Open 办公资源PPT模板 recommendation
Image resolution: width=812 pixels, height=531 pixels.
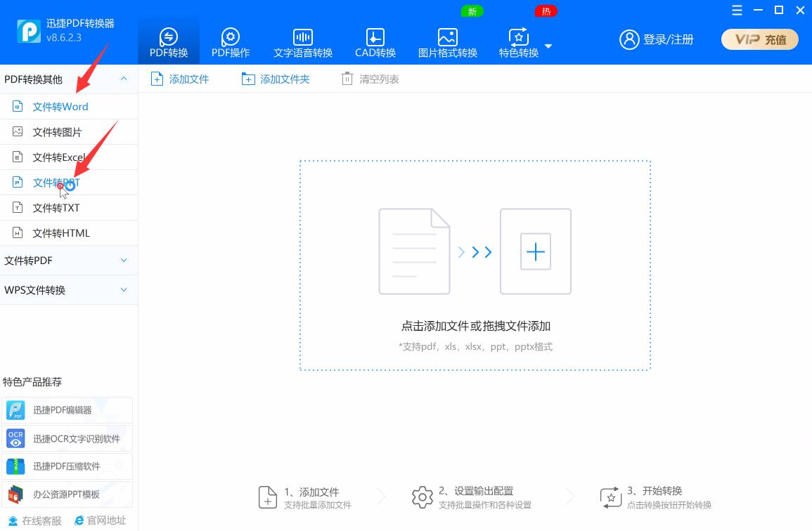click(67, 494)
